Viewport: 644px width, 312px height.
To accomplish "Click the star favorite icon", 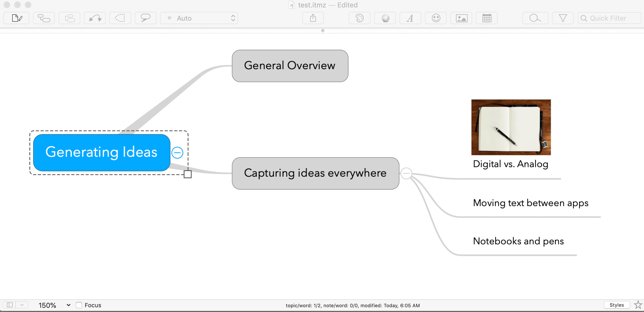I will [x=638, y=305].
